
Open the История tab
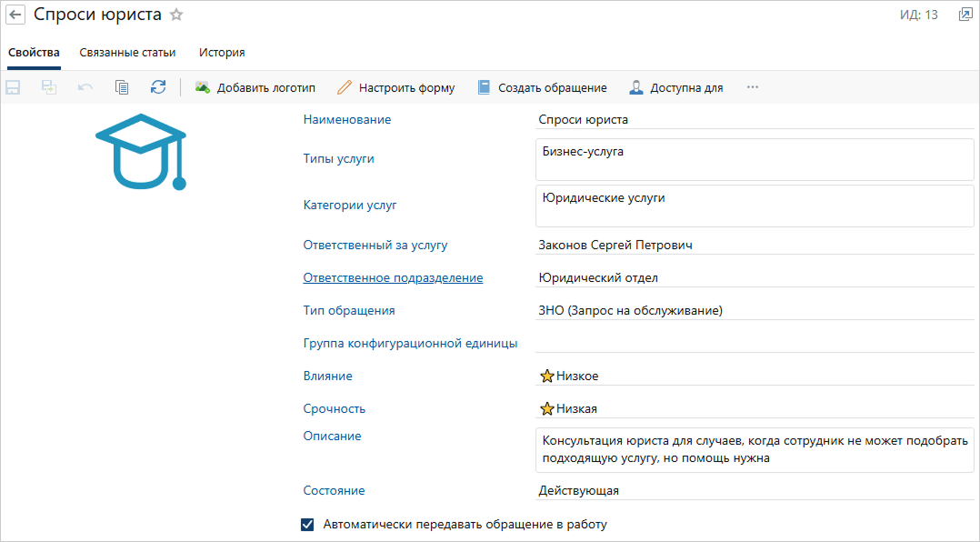click(x=222, y=53)
